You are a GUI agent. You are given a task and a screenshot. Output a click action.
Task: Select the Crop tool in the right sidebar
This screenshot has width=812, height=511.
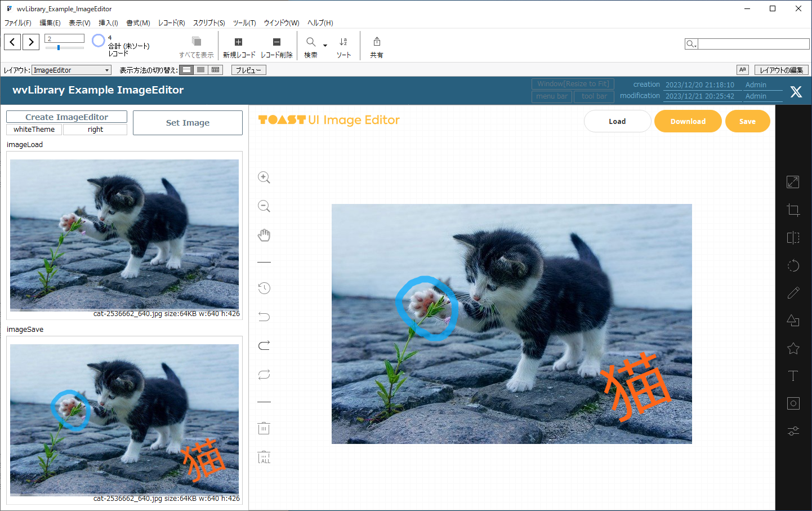[793, 210]
